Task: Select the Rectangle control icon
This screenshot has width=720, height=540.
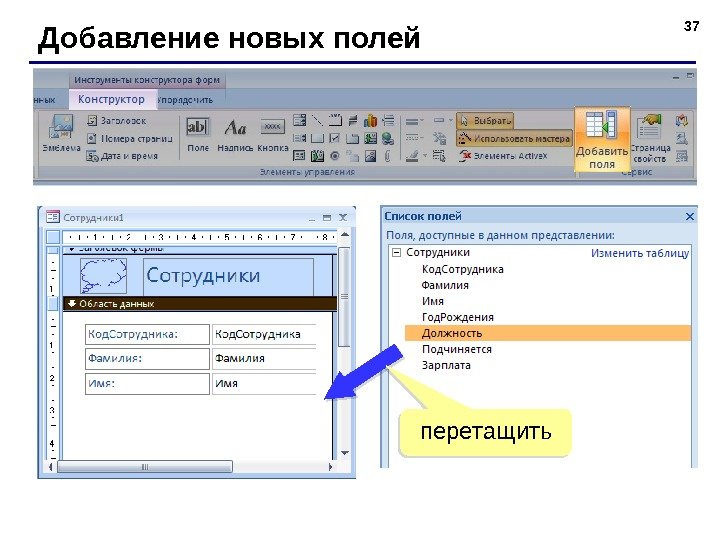Action: (x=317, y=138)
